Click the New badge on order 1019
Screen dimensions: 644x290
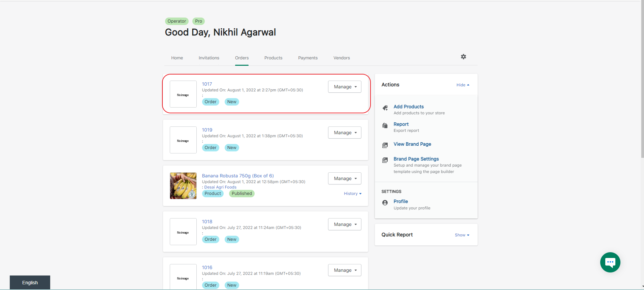click(x=232, y=148)
